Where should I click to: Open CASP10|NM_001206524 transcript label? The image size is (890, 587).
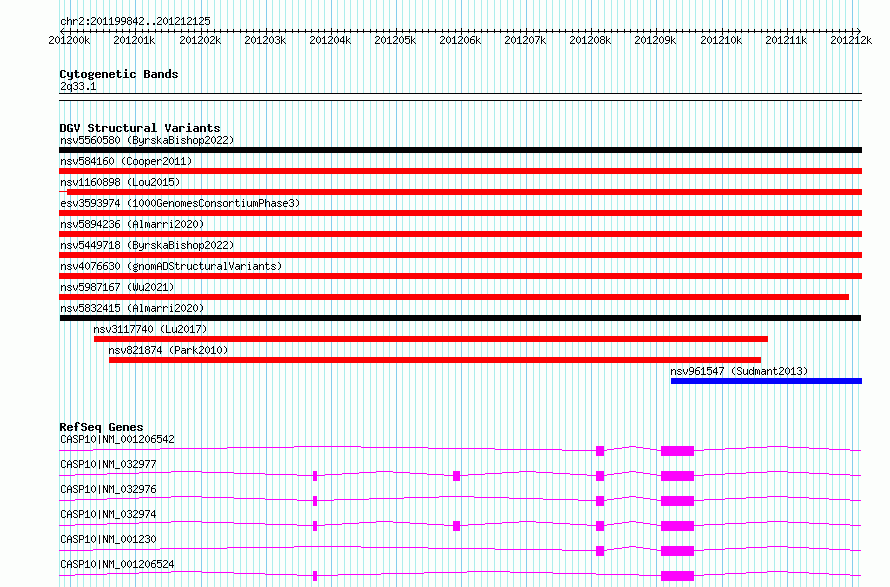(117, 564)
